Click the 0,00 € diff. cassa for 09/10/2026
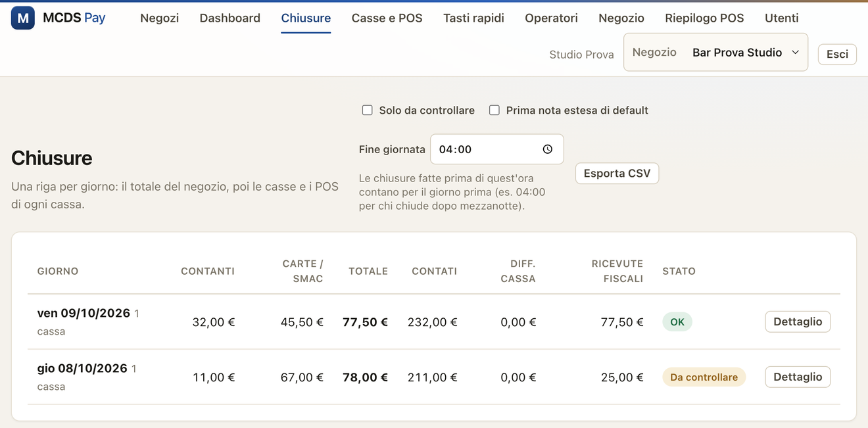 (x=518, y=322)
